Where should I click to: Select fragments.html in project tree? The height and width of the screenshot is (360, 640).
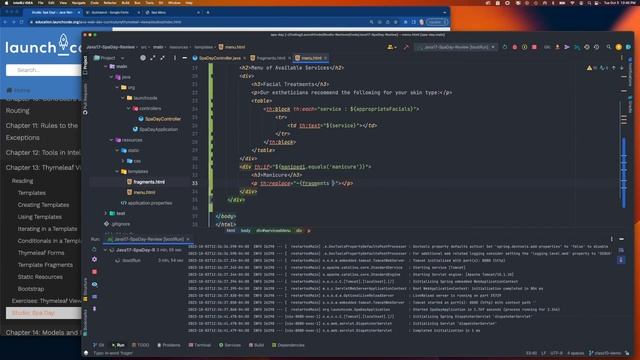146,182
